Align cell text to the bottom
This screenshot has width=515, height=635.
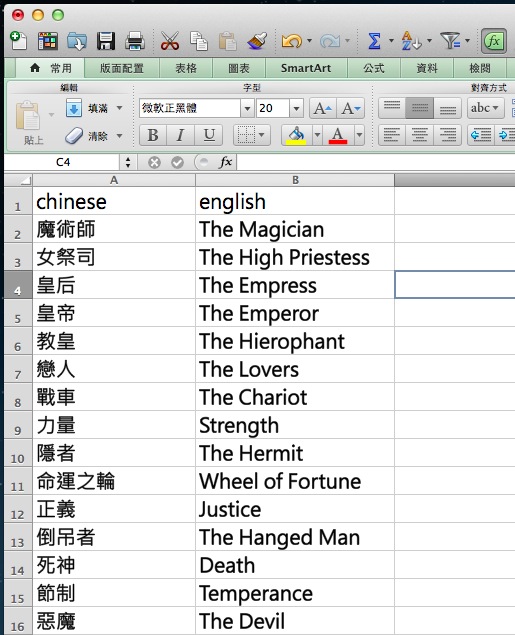[447, 108]
